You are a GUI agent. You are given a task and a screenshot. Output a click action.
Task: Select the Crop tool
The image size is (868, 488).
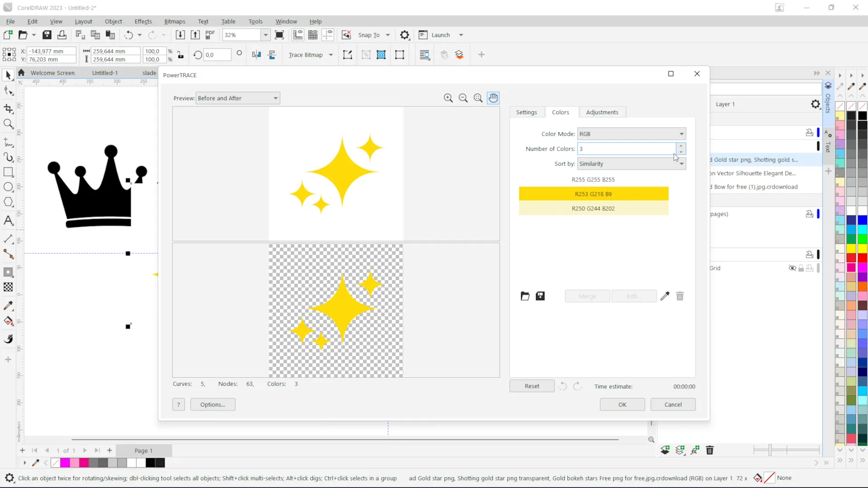[x=8, y=108]
